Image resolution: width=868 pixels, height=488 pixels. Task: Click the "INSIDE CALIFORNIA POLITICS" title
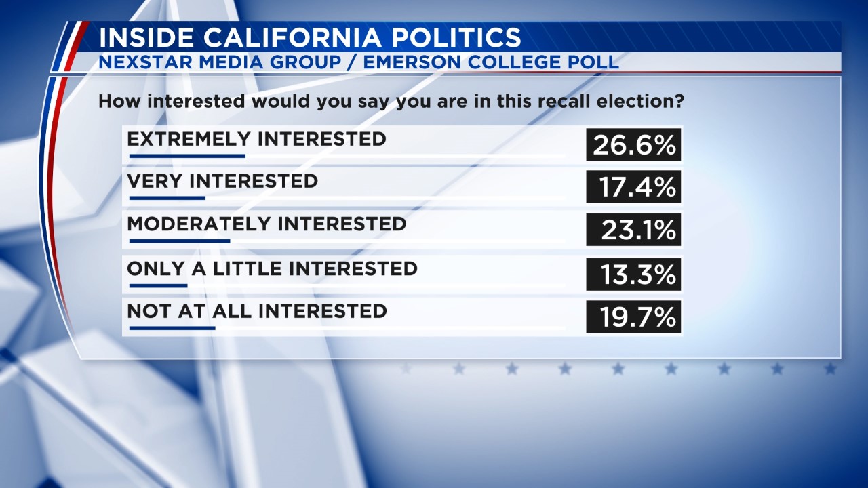point(311,37)
